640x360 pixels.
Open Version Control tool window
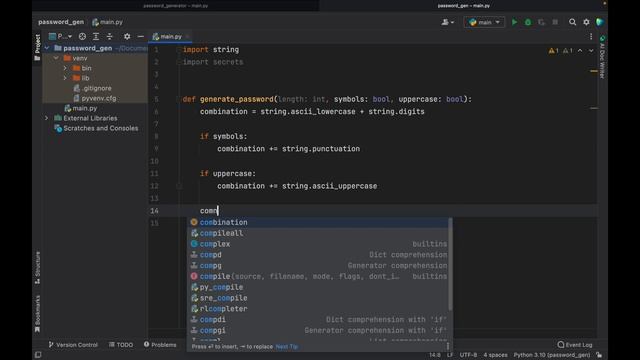coord(73,345)
